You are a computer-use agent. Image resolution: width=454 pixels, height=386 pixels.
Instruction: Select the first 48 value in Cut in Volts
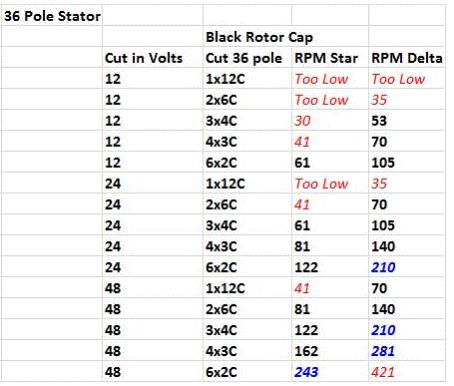152,288
